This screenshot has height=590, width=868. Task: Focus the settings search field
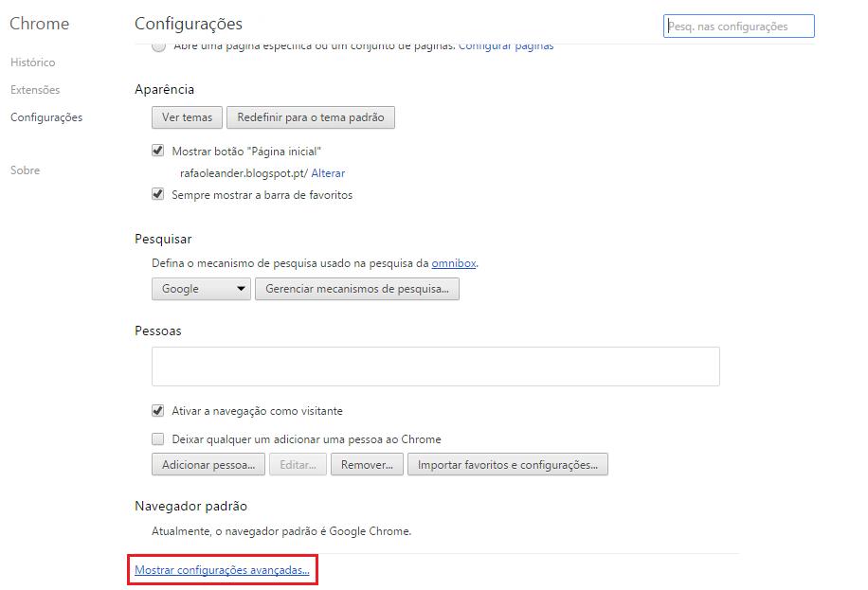(x=738, y=27)
